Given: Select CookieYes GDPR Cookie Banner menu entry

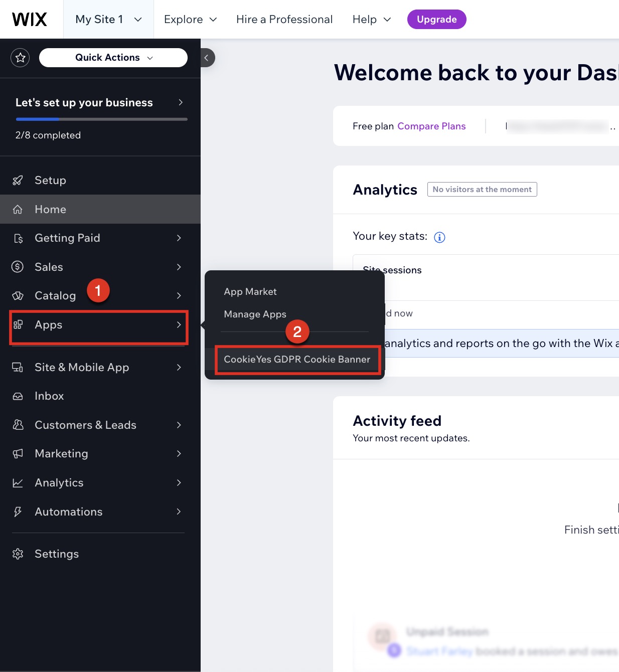Looking at the screenshot, I should 297,359.
